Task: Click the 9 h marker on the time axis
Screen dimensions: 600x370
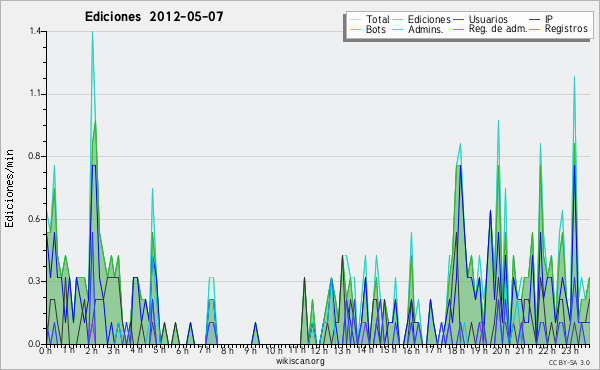Action: pos(251,351)
